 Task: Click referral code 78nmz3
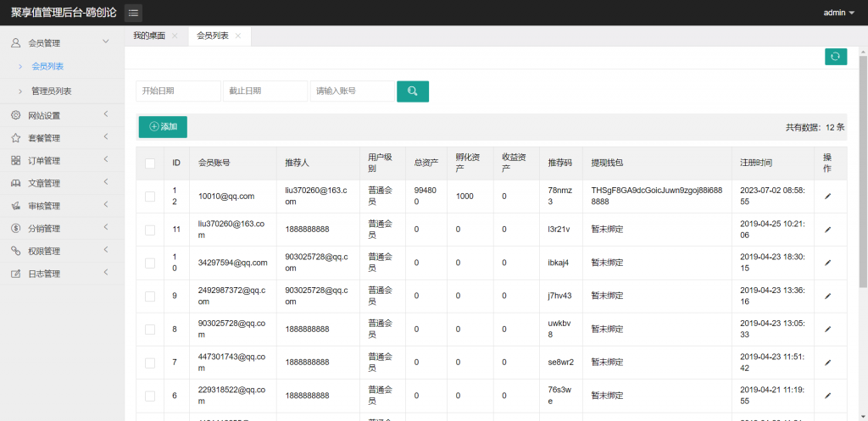pyautogui.click(x=559, y=197)
